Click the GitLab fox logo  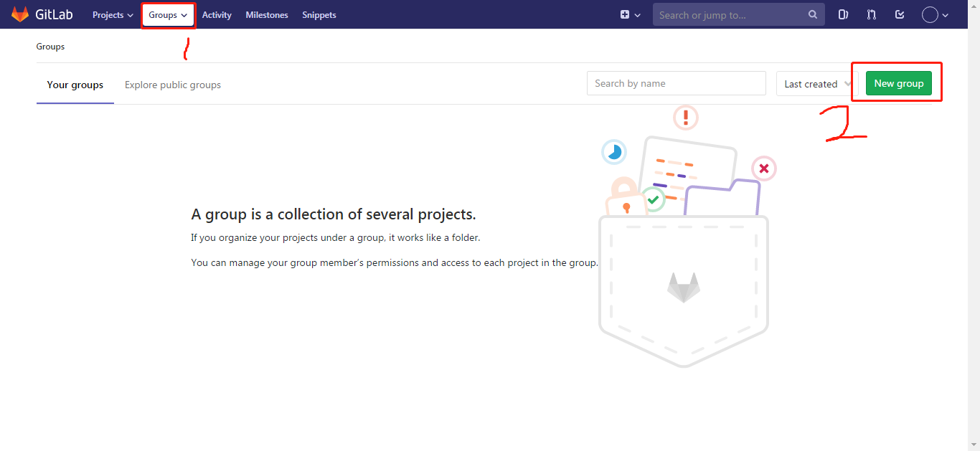point(19,14)
